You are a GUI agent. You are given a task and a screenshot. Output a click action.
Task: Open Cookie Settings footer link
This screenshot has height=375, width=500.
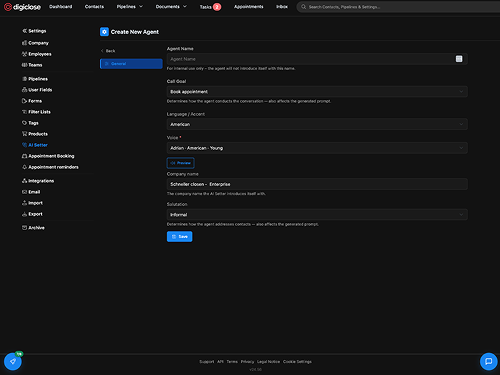[x=297, y=362]
